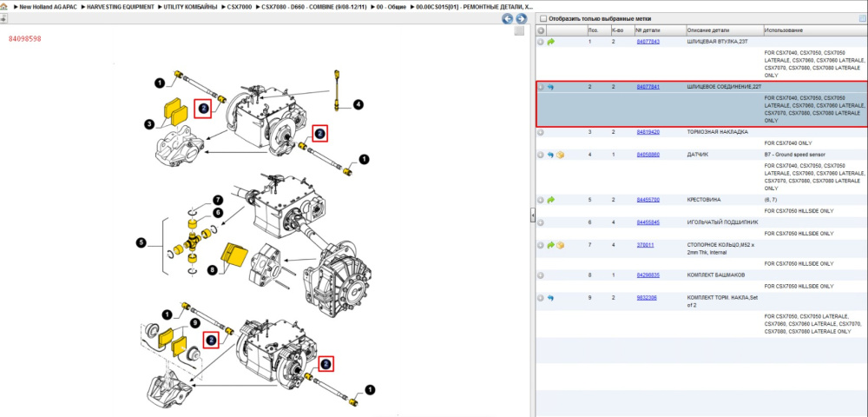Open part number link 84819420
This screenshot has height=417, width=868.
pos(648,132)
